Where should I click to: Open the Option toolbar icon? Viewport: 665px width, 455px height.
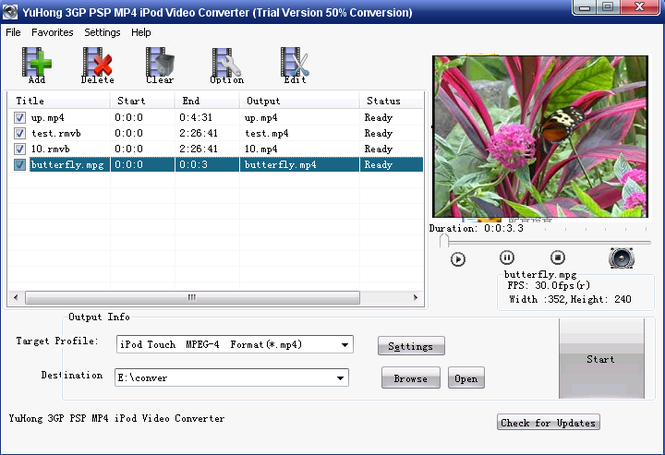pos(226,65)
